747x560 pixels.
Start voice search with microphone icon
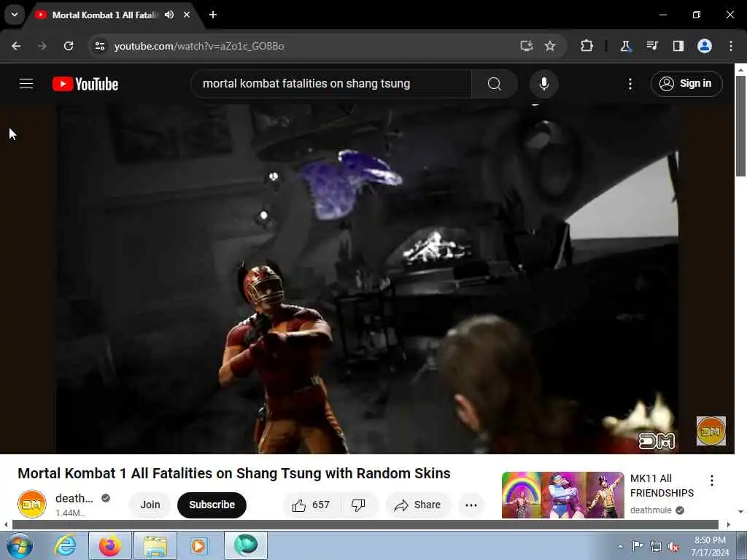point(543,84)
